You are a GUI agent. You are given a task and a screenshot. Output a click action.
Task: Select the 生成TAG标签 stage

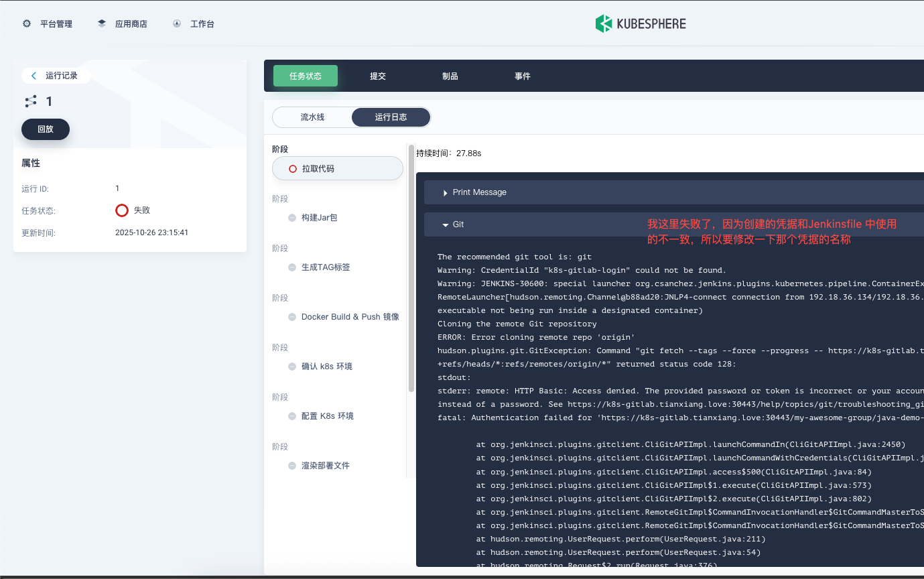(x=326, y=267)
